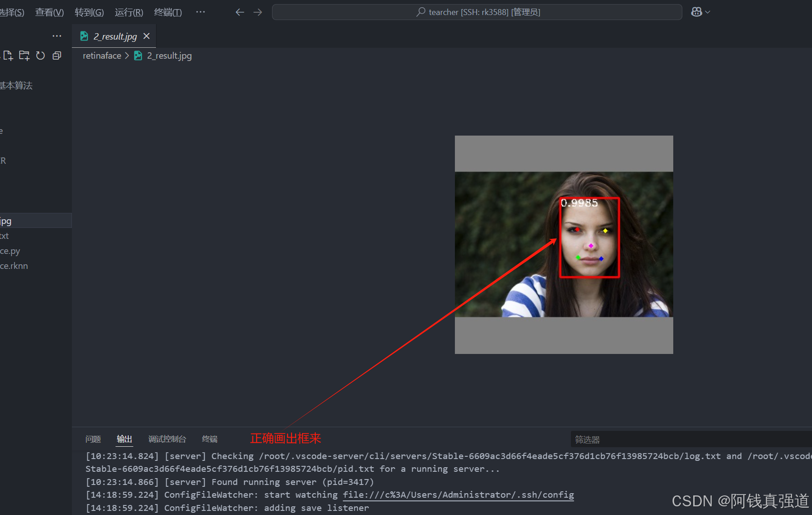This screenshot has height=515, width=812.
Task: Click the face detection result image preview
Action: (564, 244)
